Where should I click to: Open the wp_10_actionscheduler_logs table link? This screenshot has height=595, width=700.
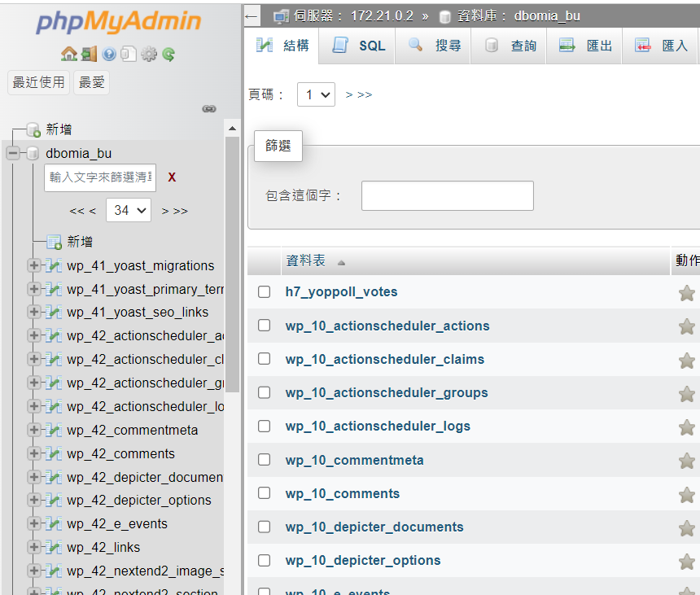[378, 426]
